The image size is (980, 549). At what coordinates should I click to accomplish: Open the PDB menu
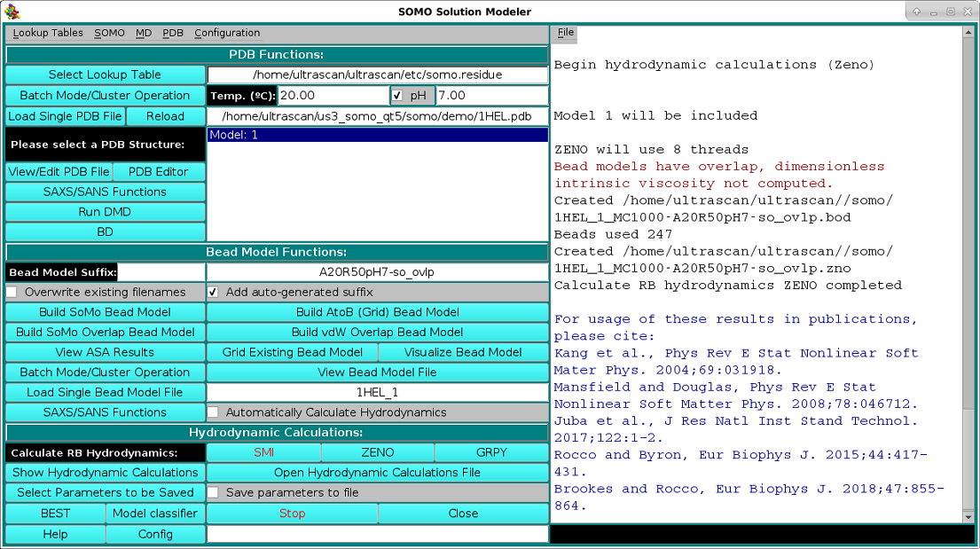click(173, 33)
